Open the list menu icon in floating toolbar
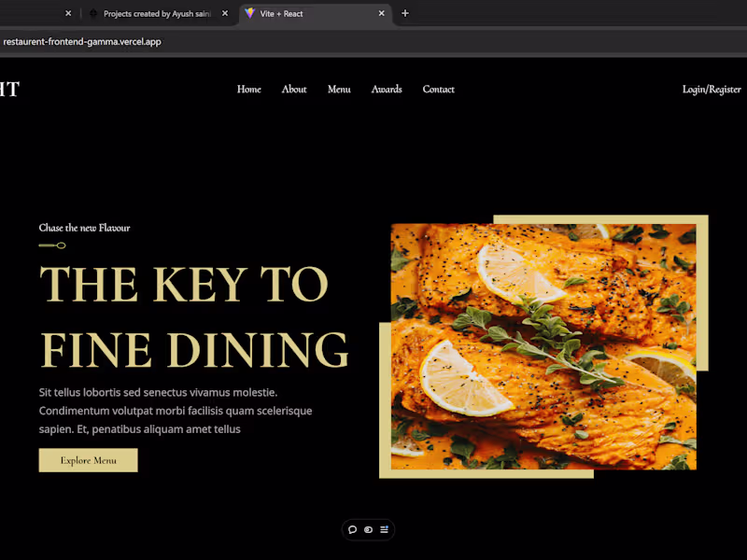747x560 pixels. (384, 529)
